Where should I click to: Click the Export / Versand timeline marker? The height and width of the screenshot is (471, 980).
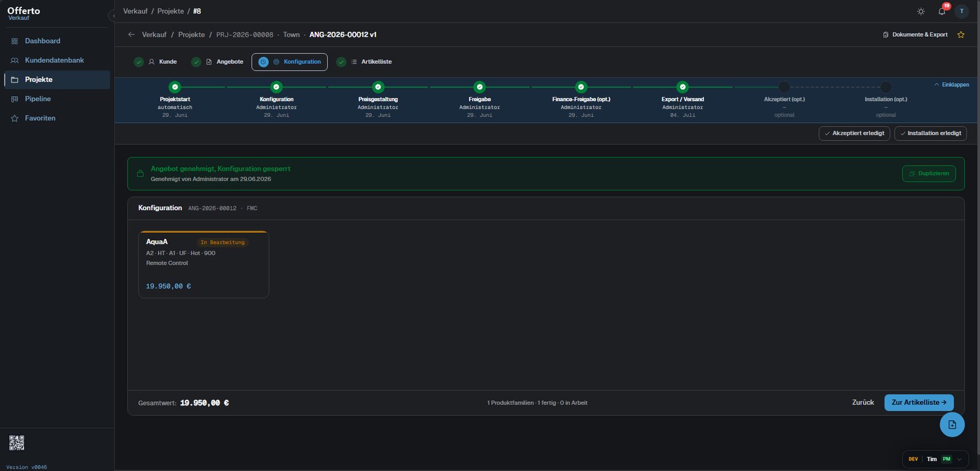point(683,87)
